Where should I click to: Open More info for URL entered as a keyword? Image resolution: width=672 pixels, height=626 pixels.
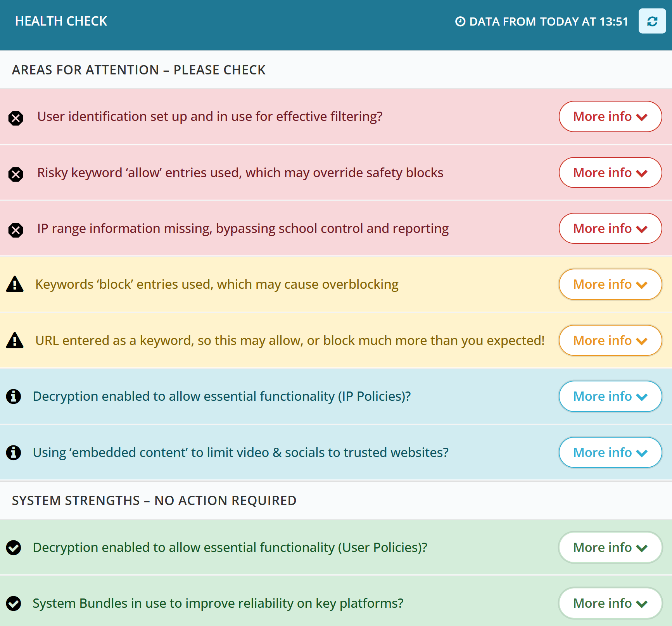(610, 340)
